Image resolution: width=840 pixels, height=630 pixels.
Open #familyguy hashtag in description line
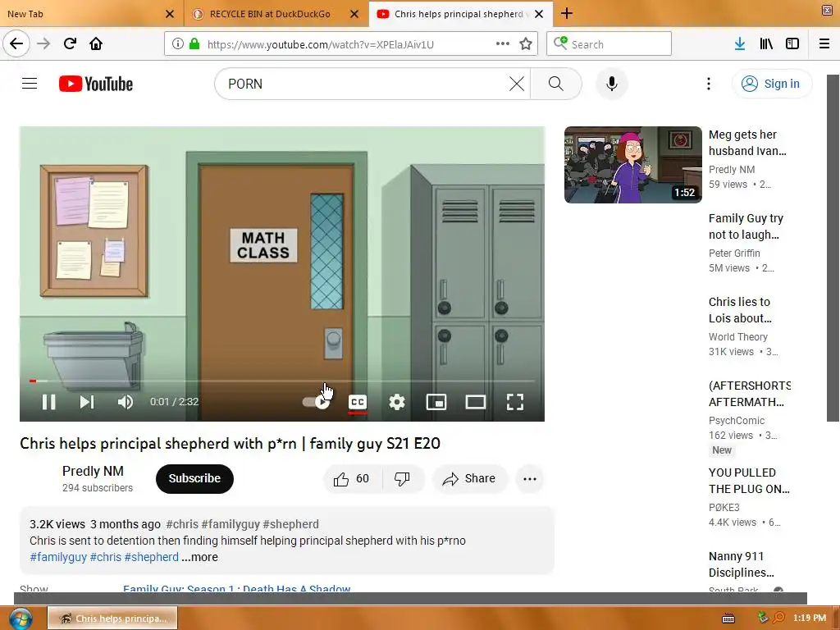(58, 557)
